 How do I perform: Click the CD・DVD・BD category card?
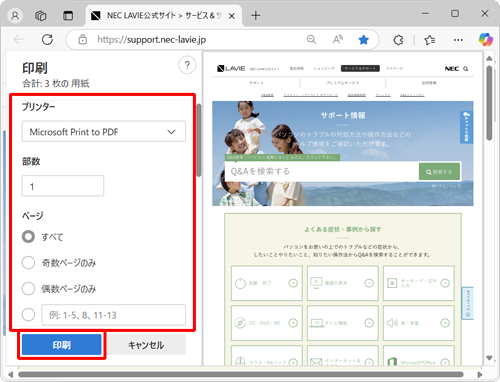tap(267, 323)
